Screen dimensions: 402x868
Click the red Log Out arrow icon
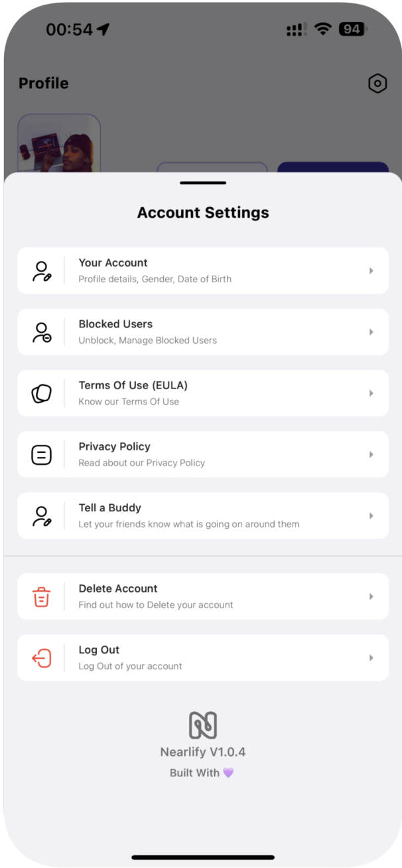click(x=41, y=657)
